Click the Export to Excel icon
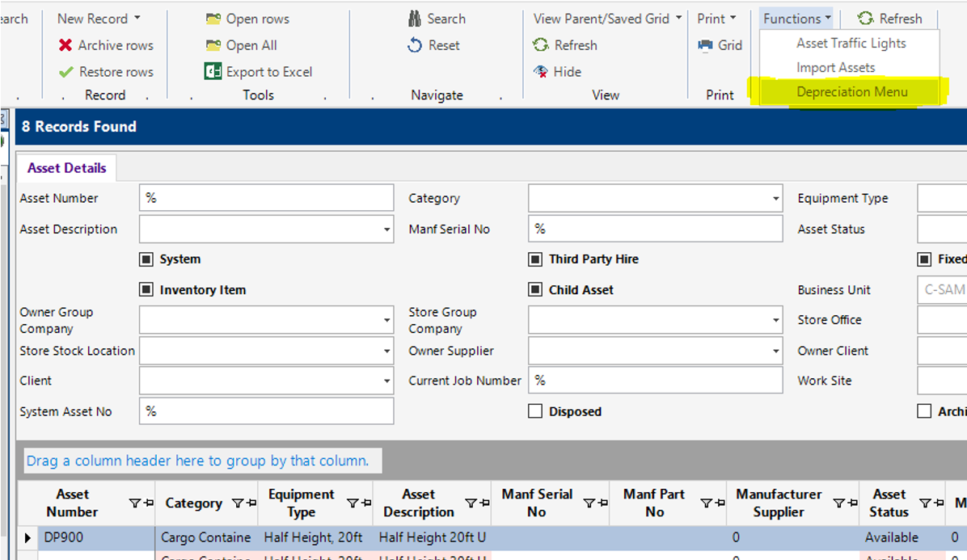This screenshot has width=967, height=560. pyautogui.click(x=213, y=72)
